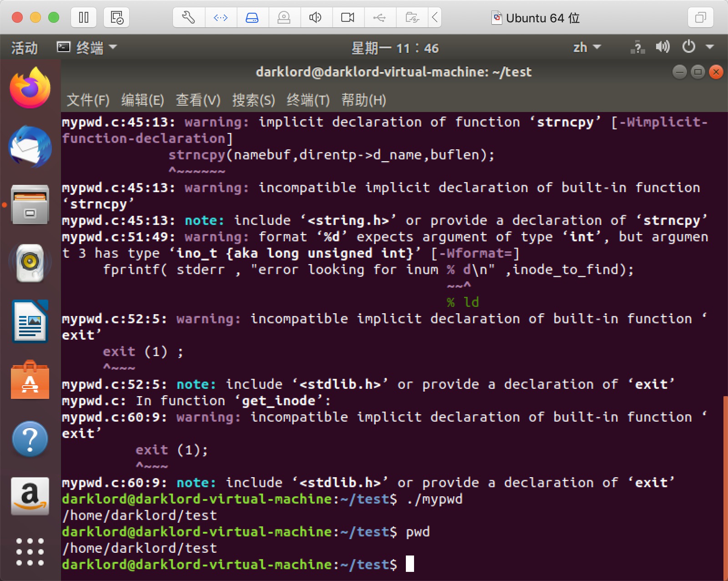Image resolution: width=728 pixels, height=581 pixels.
Task: Open the 帮助(H) menu
Action: pyautogui.click(x=364, y=100)
